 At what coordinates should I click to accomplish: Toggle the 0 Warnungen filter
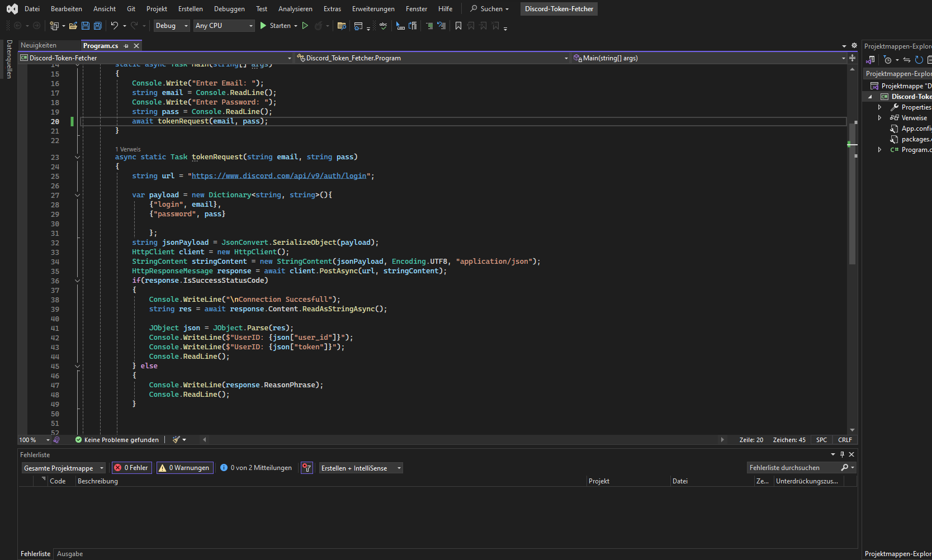[184, 468]
